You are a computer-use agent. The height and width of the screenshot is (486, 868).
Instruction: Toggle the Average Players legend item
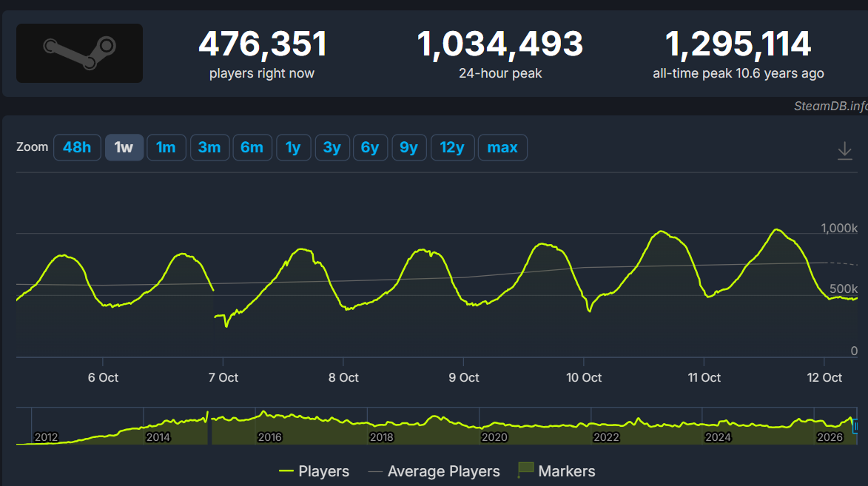(434, 471)
